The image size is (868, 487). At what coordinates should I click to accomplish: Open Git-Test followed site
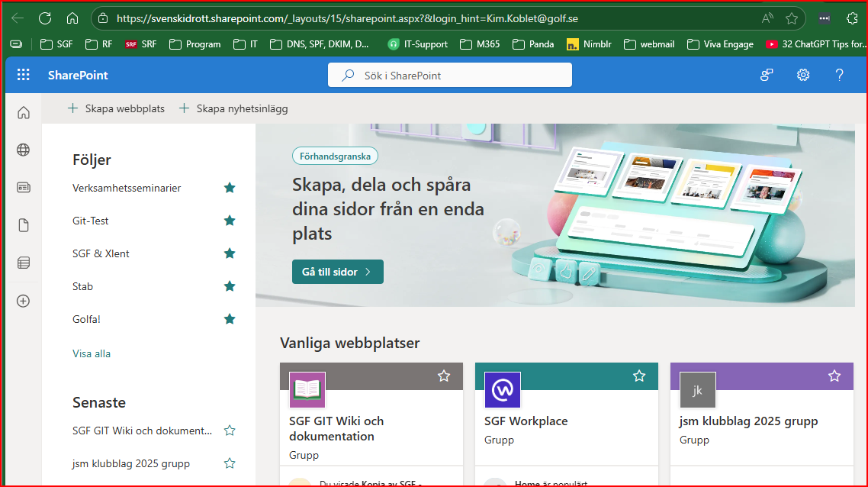(90, 221)
